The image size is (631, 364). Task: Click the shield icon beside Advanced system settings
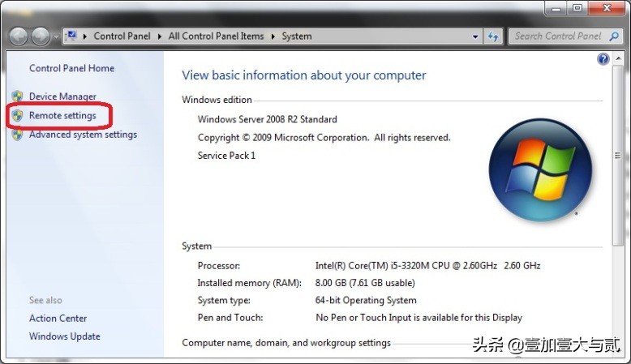click(17, 135)
